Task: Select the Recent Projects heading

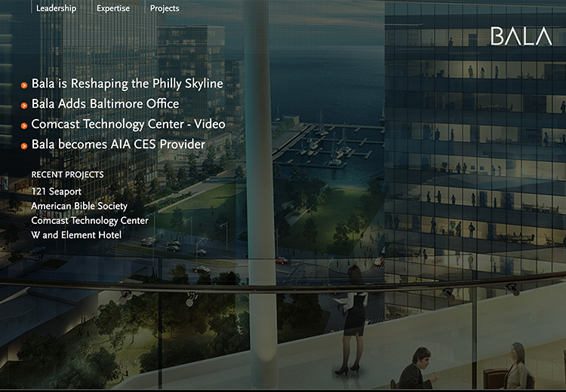Action: [x=67, y=175]
